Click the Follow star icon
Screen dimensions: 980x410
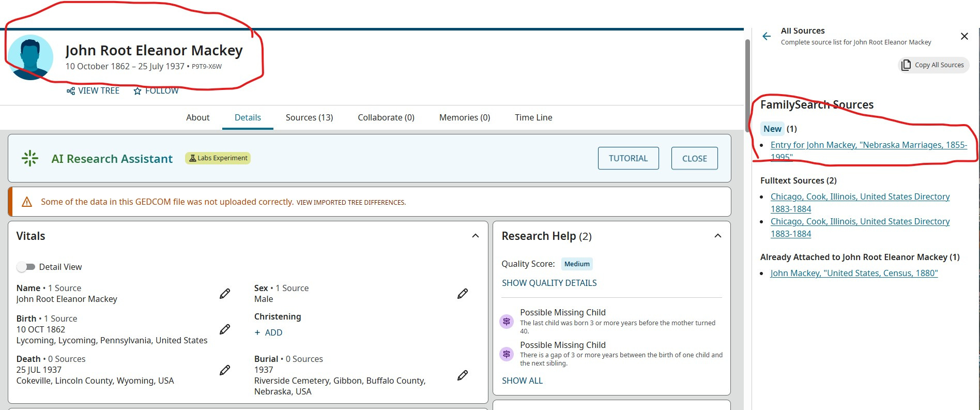click(137, 91)
